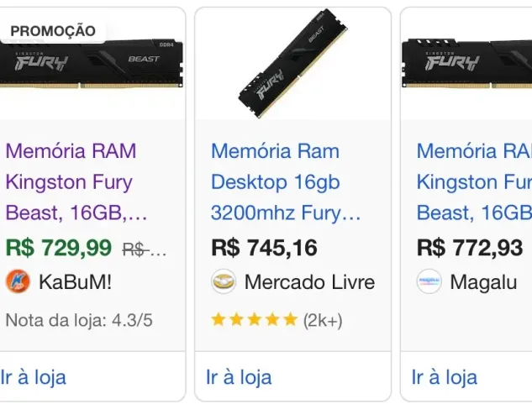Click the Mercado Livre handshake logo icon
The image size is (532, 420).
224,281
